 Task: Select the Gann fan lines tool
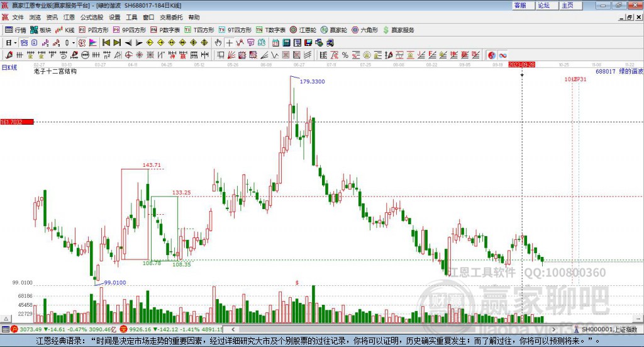231,55
